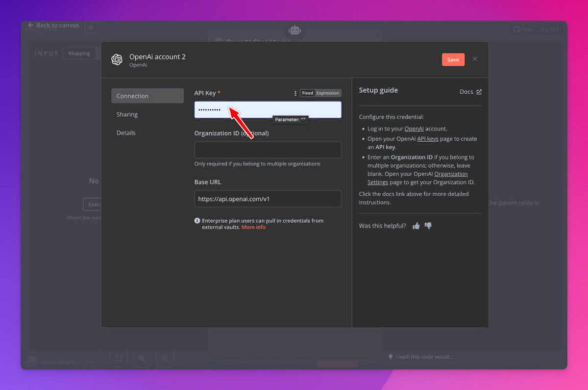The height and width of the screenshot is (390, 588).
Task: Click the 'Setup guide' heading
Action: (x=378, y=90)
